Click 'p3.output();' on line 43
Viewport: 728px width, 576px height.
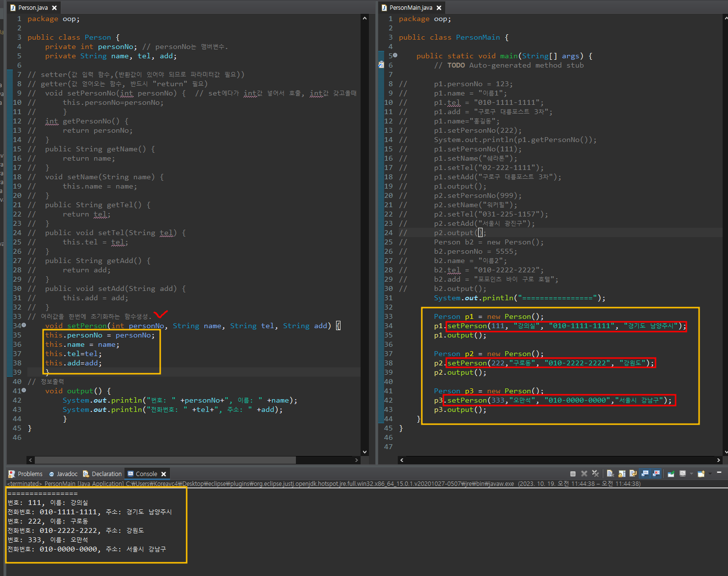point(461,409)
